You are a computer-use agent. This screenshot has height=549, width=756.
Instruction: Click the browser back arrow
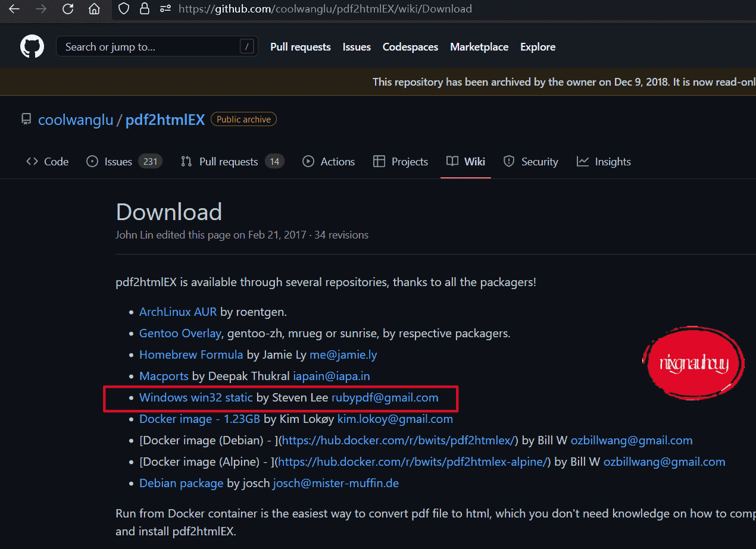point(14,9)
